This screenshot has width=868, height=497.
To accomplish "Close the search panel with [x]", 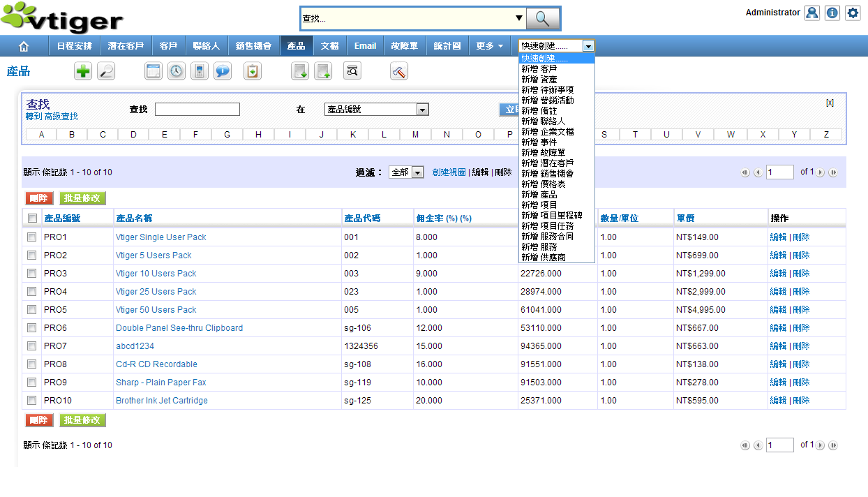I will pos(830,103).
